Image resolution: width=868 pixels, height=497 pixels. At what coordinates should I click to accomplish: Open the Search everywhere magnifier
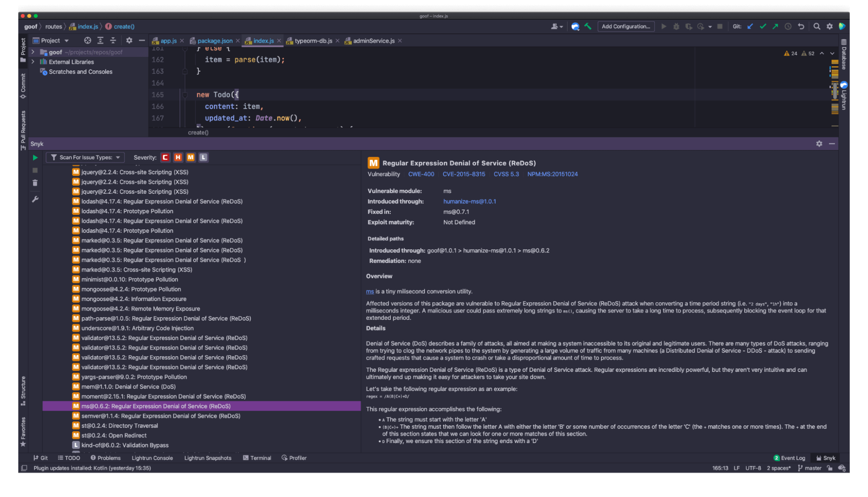817,26
